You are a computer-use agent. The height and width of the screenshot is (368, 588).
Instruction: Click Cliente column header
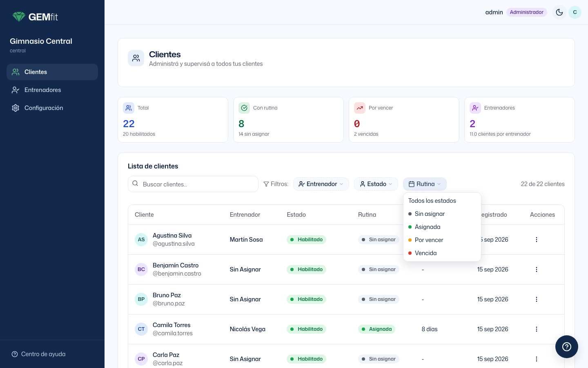pos(144,215)
